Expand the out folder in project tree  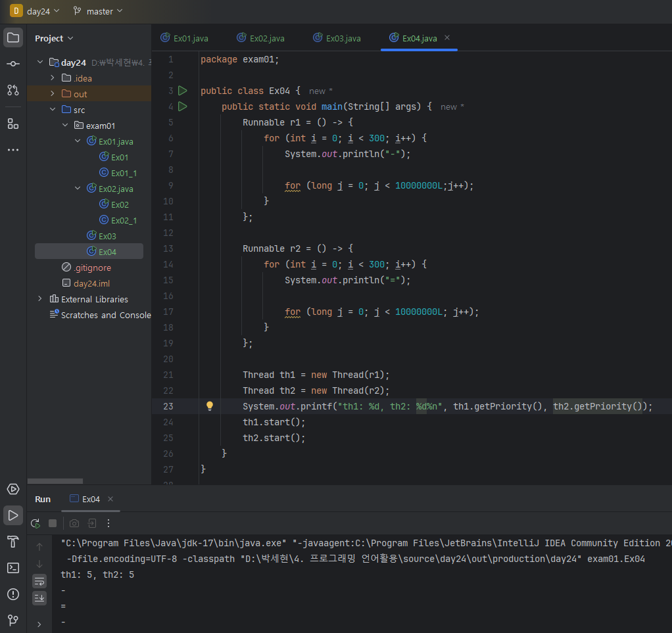coord(53,94)
